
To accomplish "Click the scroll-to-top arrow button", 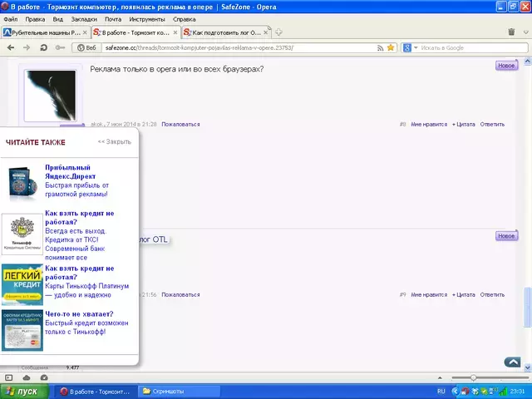I will (512, 362).
